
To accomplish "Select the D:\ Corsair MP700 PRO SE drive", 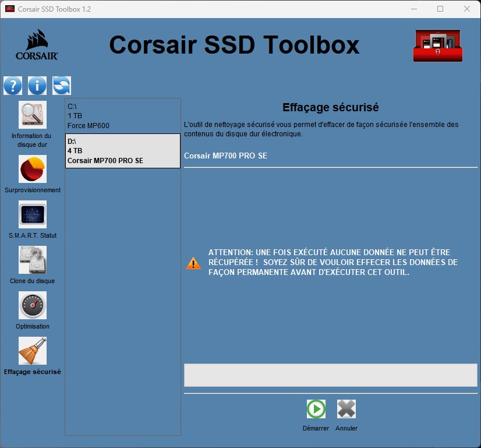I will point(123,151).
